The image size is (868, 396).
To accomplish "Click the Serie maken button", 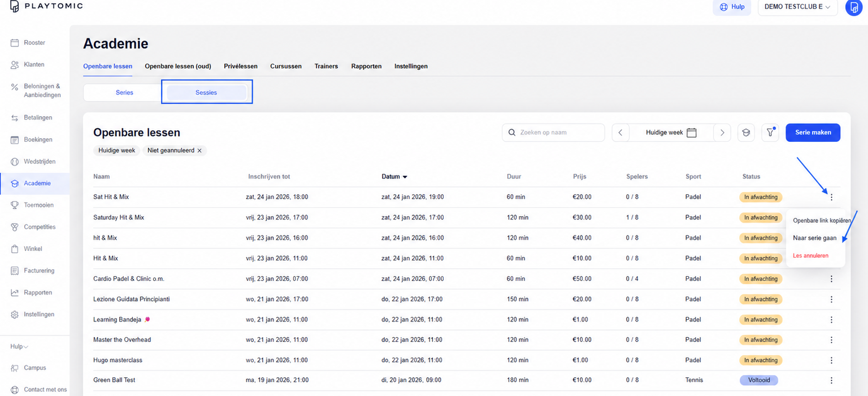I will click(813, 132).
